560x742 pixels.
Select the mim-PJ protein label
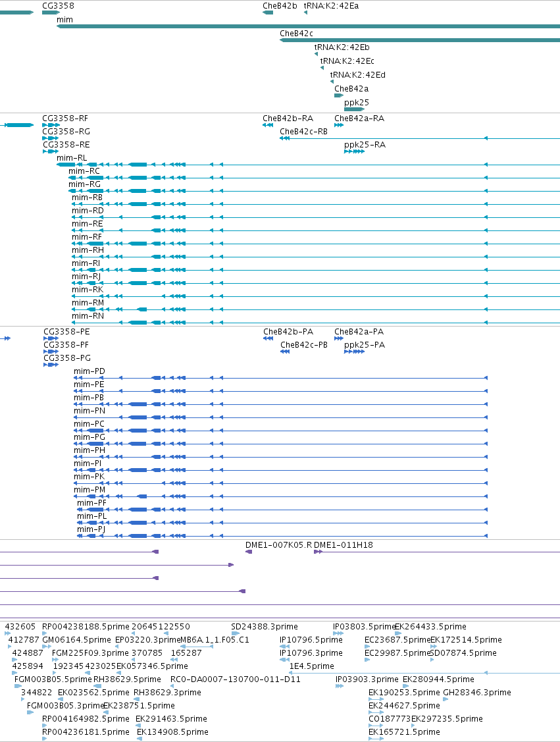pos(91,529)
